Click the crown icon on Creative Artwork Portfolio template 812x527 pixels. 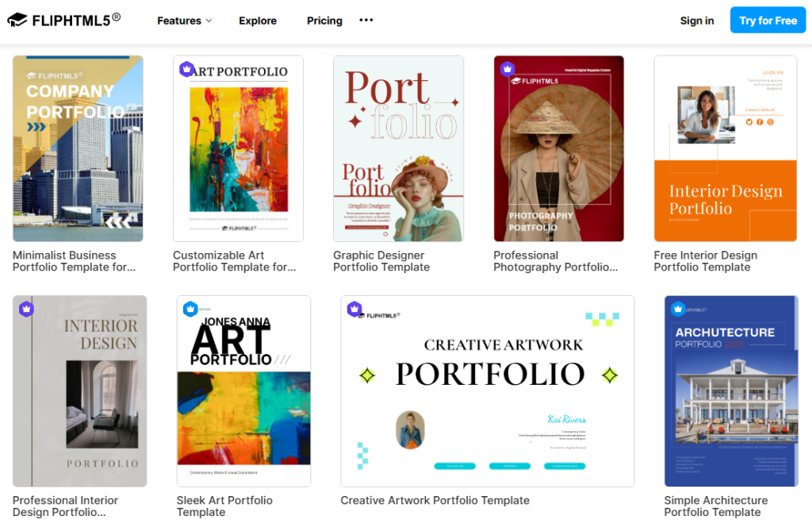click(x=354, y=309)
